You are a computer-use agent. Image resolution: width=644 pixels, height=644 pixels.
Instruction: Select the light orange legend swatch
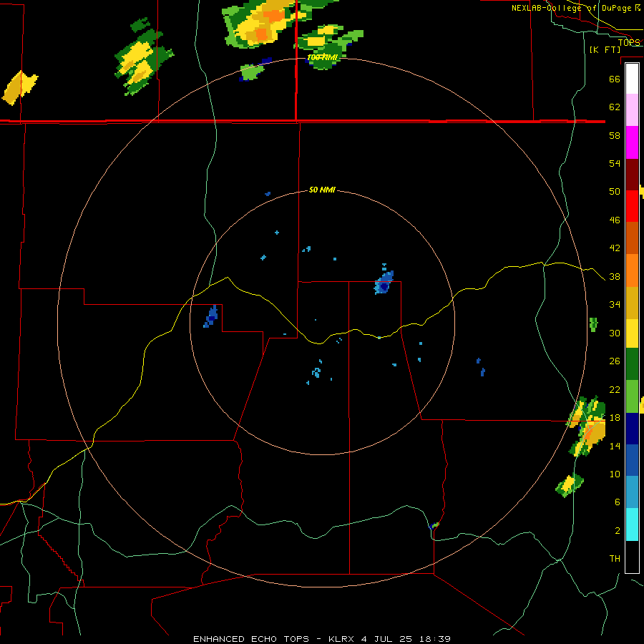(x=632, y=270)
